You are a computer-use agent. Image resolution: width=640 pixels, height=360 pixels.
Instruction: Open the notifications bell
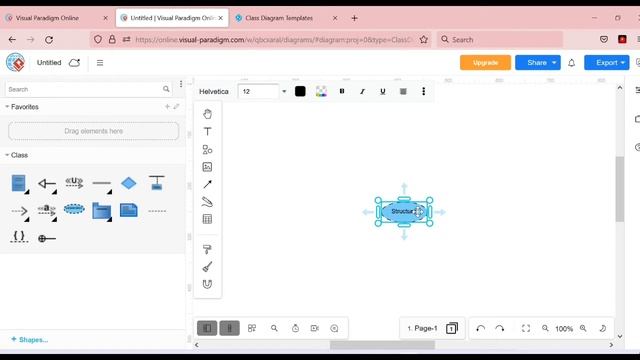tap(571, 63)
